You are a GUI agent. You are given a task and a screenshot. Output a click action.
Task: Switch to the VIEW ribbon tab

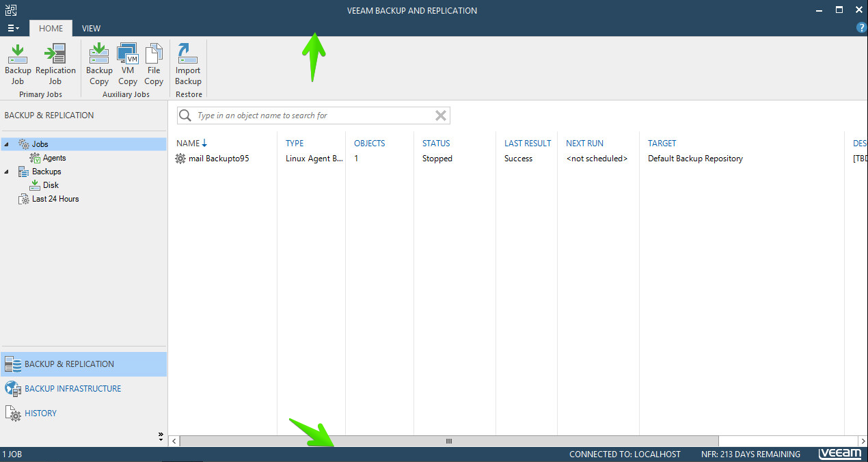[91, 28]
